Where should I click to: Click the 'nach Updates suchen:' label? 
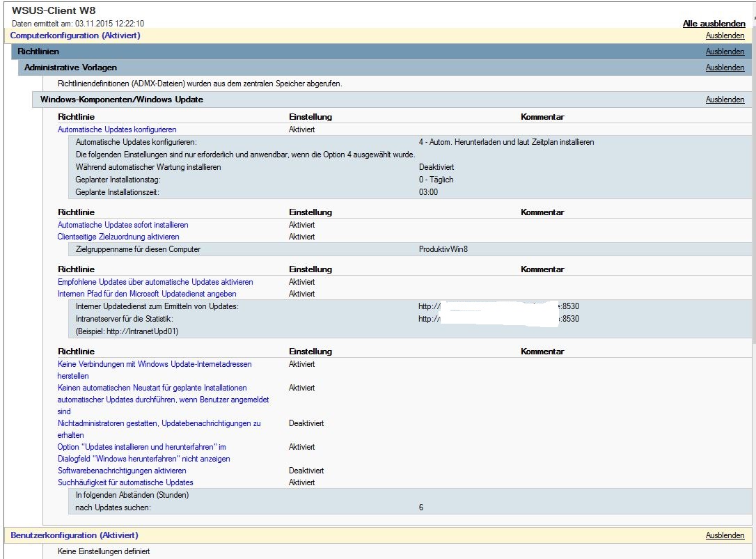point(113,507)
